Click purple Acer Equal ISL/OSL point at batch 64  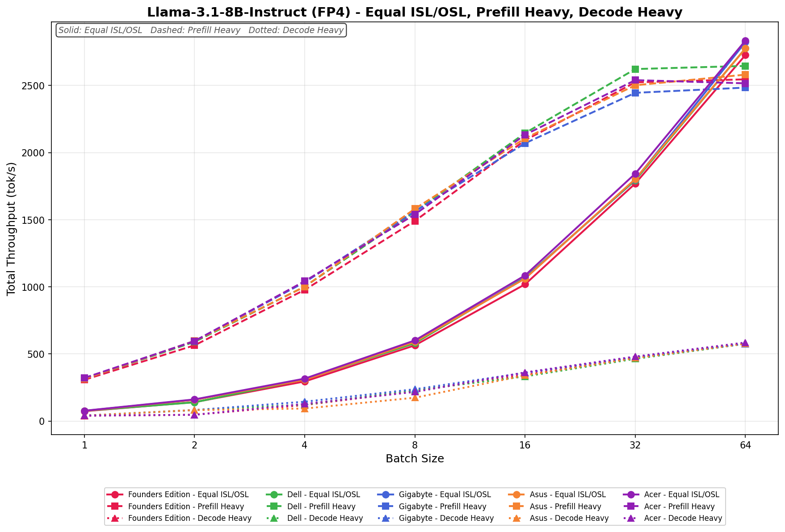[745, 41]
